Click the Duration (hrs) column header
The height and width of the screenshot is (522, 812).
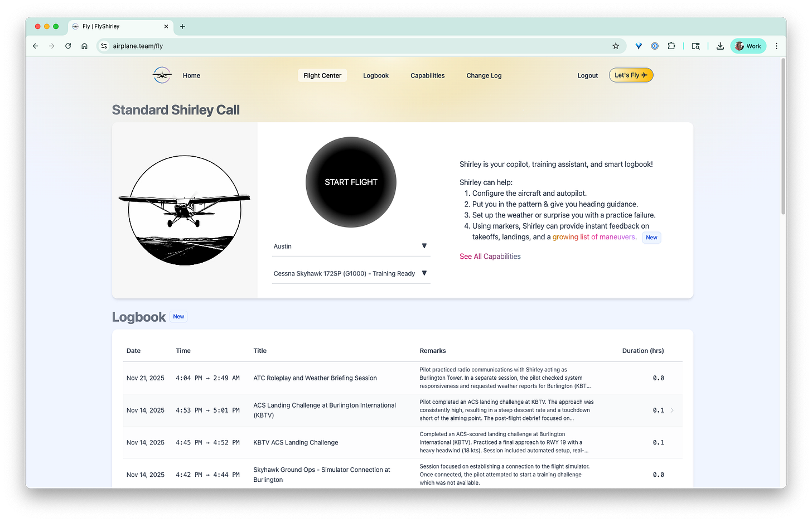pos(643,351)
